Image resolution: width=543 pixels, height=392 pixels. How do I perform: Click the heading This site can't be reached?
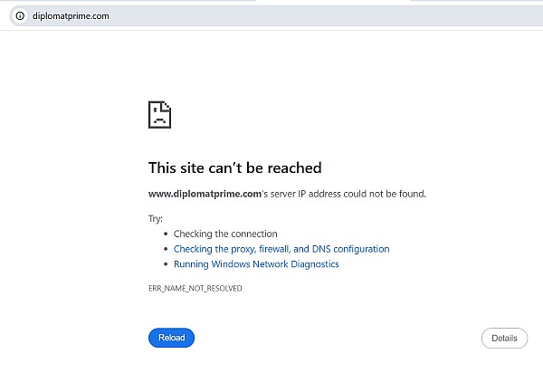[x=234, y=167]
